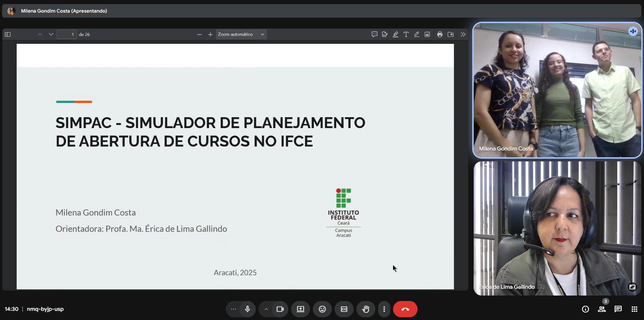Leave the call with red button

pos(405,309)
